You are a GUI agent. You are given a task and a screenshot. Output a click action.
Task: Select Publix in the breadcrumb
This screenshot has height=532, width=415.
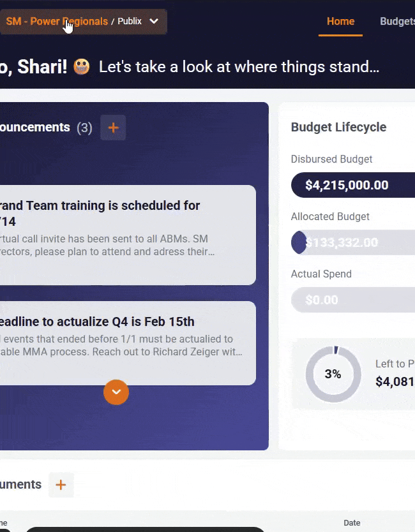pos(130,22)
